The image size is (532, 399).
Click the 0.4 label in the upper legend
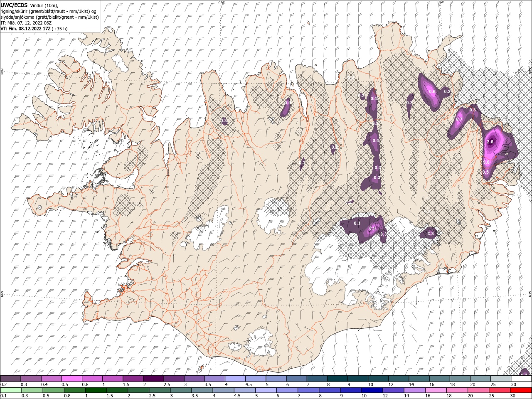click(44, 384)
